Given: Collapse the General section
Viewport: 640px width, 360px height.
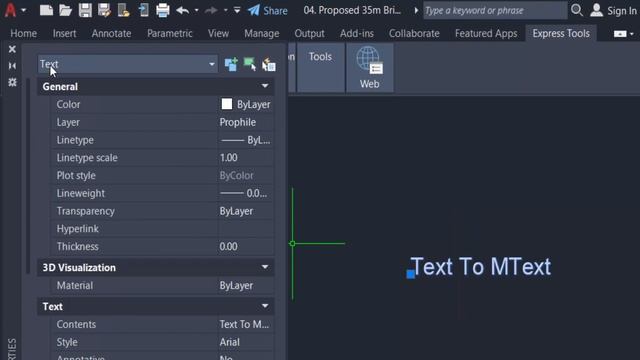Looking at the screenshot, I should 265,86.
